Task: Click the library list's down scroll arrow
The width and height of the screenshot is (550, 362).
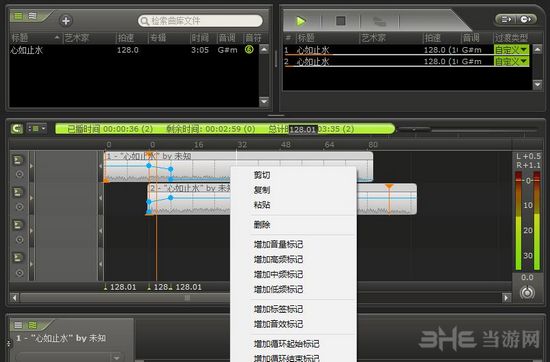Action: pyautogui.click(x=264, y=102)
